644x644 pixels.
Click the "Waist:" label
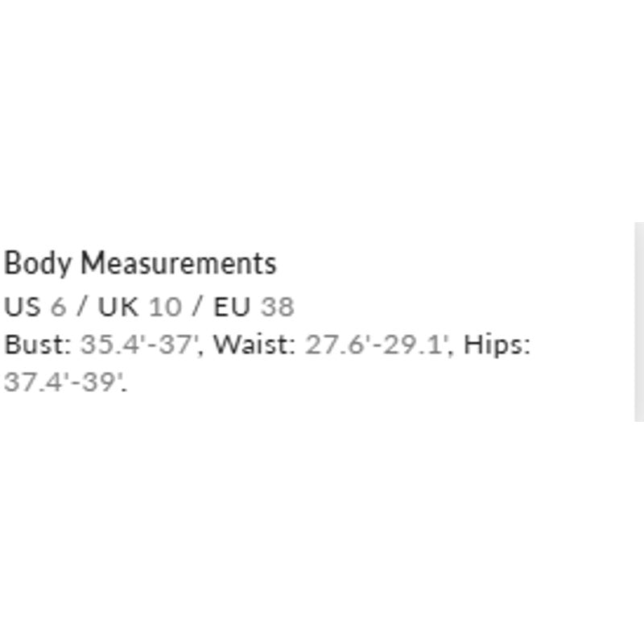pos(254,345)
